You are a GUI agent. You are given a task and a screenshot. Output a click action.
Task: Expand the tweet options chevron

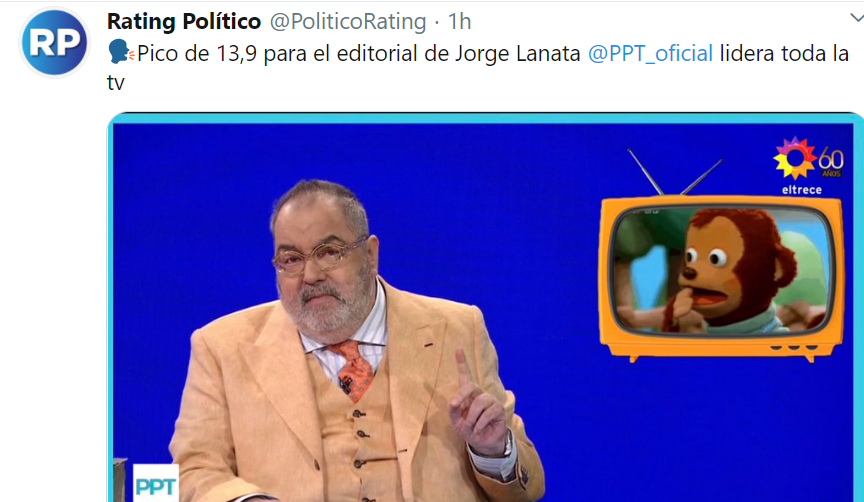tap(856, 18)
